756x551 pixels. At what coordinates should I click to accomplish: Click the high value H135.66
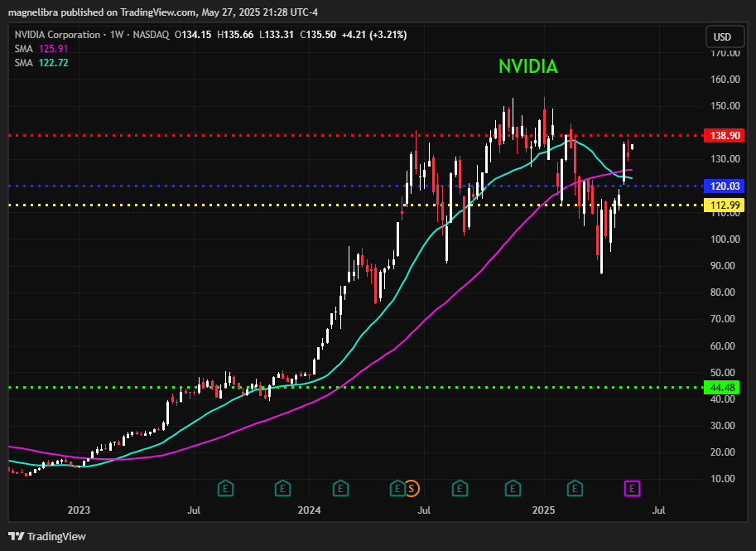235,35
